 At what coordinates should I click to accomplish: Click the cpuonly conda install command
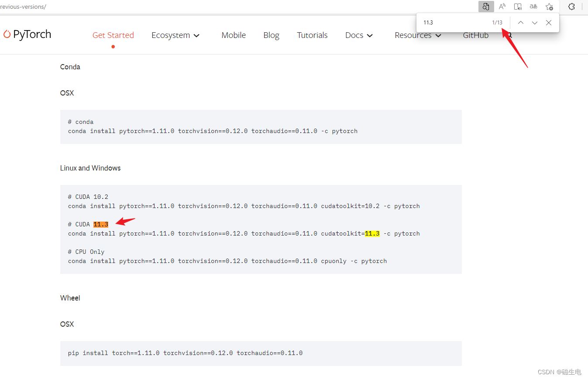(227, 261)
